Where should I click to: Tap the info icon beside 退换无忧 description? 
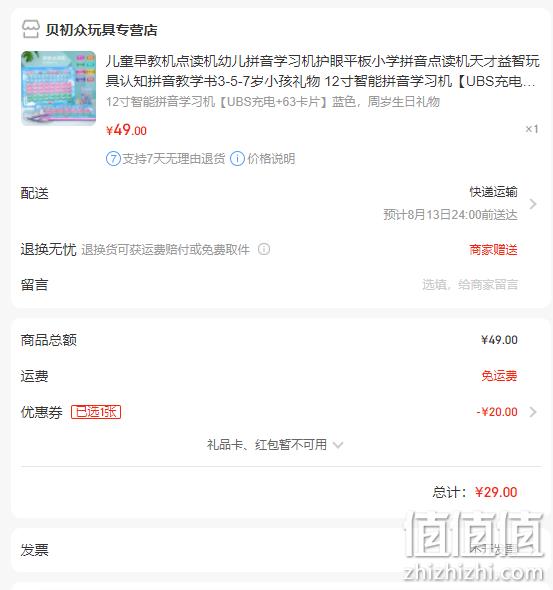coord(264,249)
